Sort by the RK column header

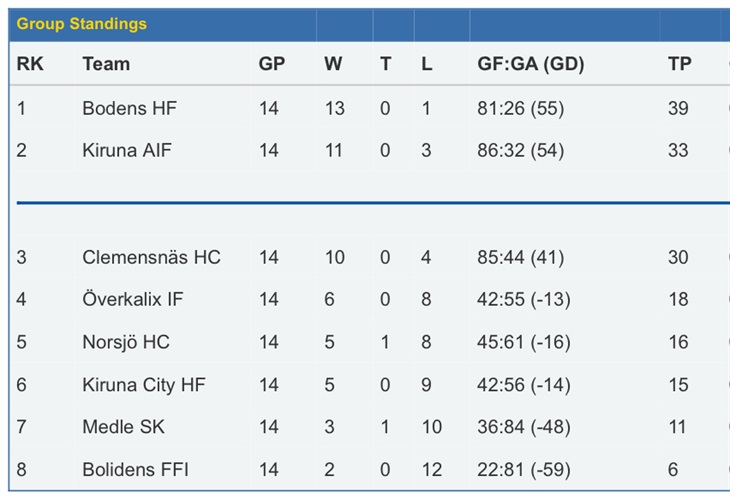(30, 64)
